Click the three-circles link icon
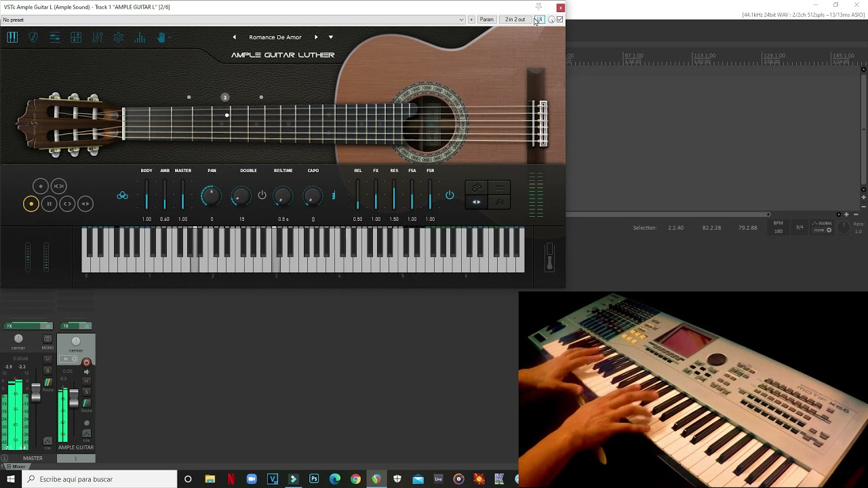The height and width of the screenshot is (488, 868). (x=123, y=196)
